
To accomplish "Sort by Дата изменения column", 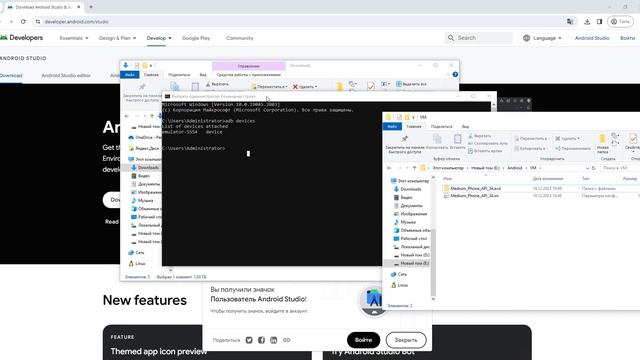I will (547, 178).
